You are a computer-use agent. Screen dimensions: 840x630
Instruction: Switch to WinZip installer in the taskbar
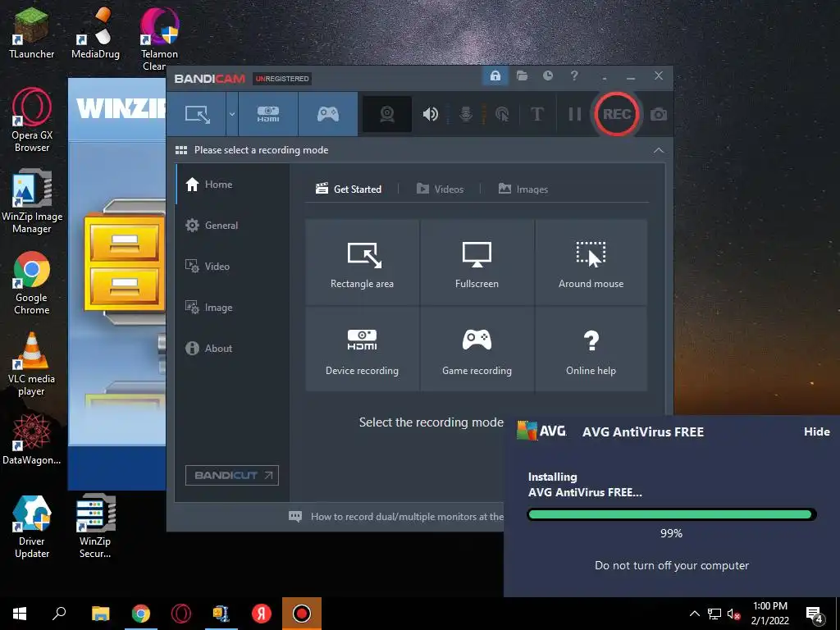(x=221, y=614)
